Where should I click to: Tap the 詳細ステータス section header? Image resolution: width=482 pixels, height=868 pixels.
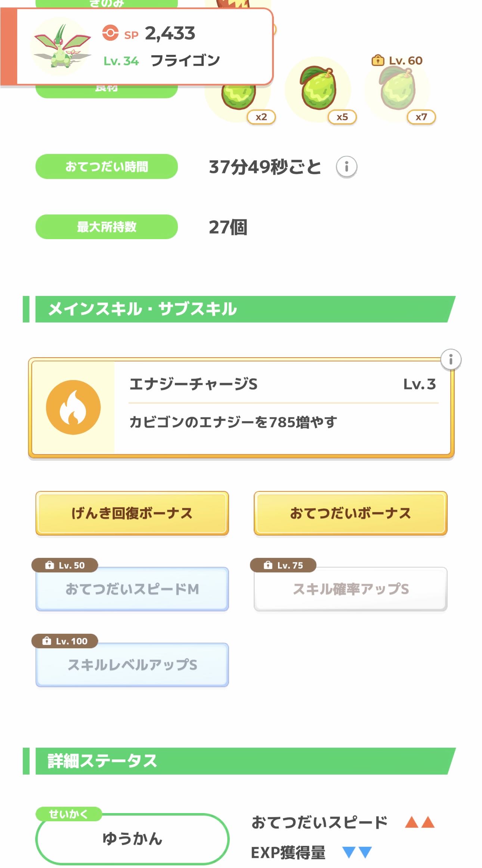pyautogui.click(x=239, y=761)
